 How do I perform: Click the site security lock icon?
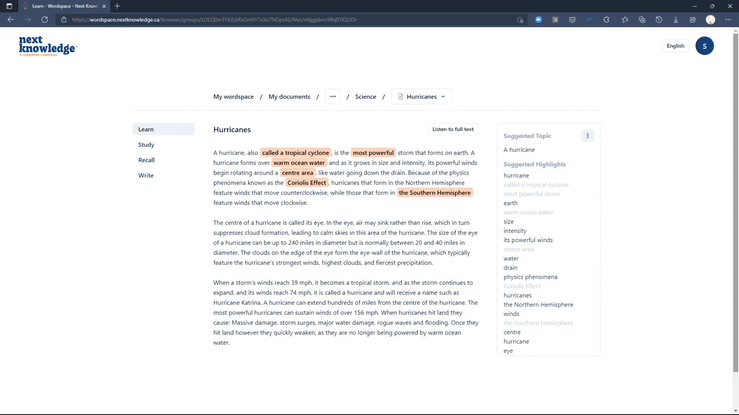click(64, 20)
